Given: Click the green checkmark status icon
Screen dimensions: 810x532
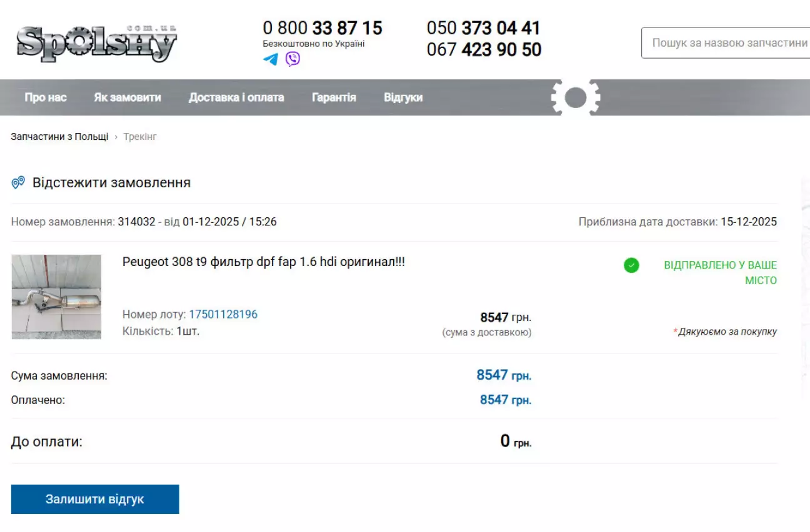Looking at the screenshot, I should (631, 265).
